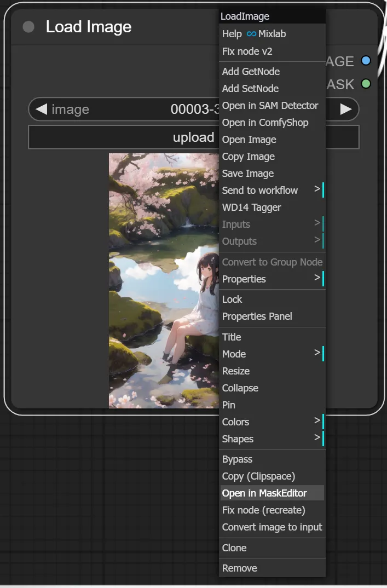Select Convert image to input
Image resolution: width=387 pixels, height=588 pixels.
pos(272,527)
